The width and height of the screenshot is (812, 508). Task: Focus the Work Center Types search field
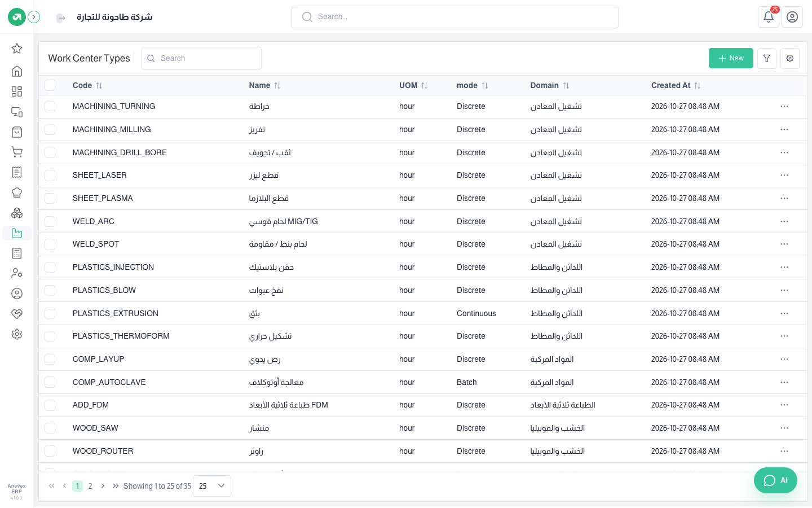(x=201, y=58)
